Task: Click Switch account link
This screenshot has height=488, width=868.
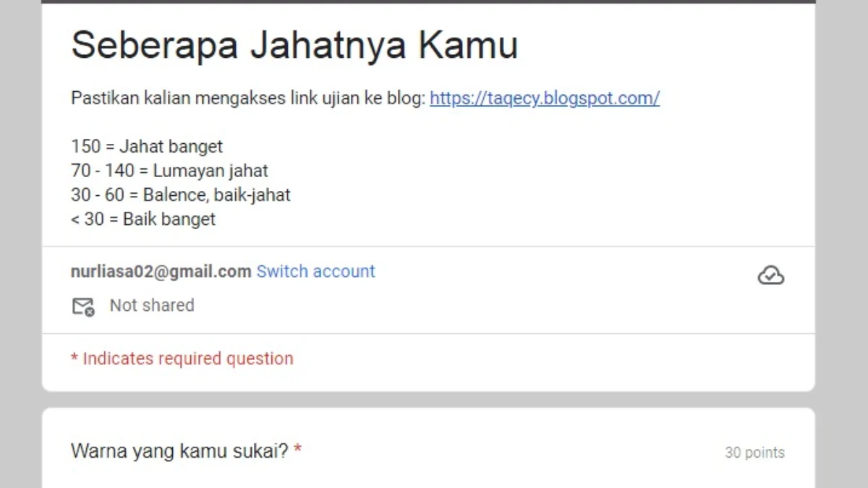Action: coord(315,271)
